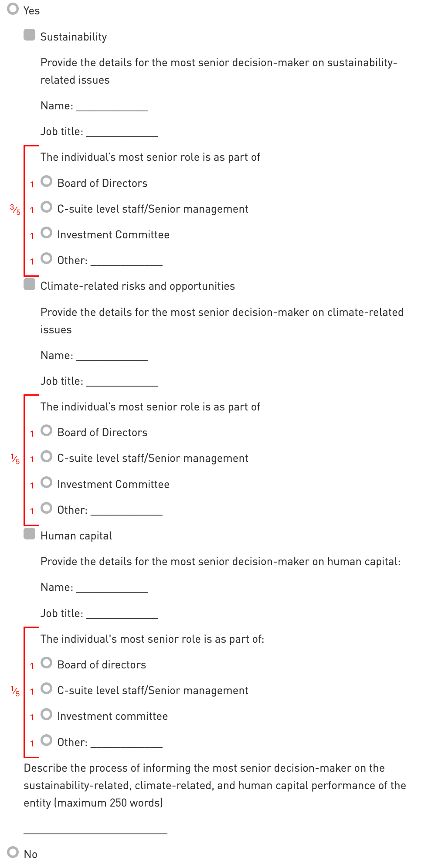Select Investment Committee under Sustainability
The height and width of the screenshot is (868, 428).
[x=47, y=233]
